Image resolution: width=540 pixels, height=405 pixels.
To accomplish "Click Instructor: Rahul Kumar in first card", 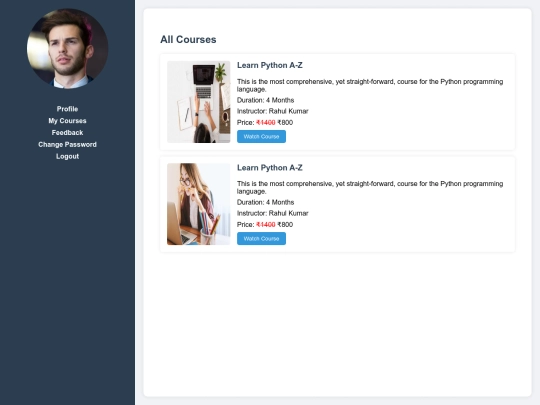I will click(x=272, y=111).
